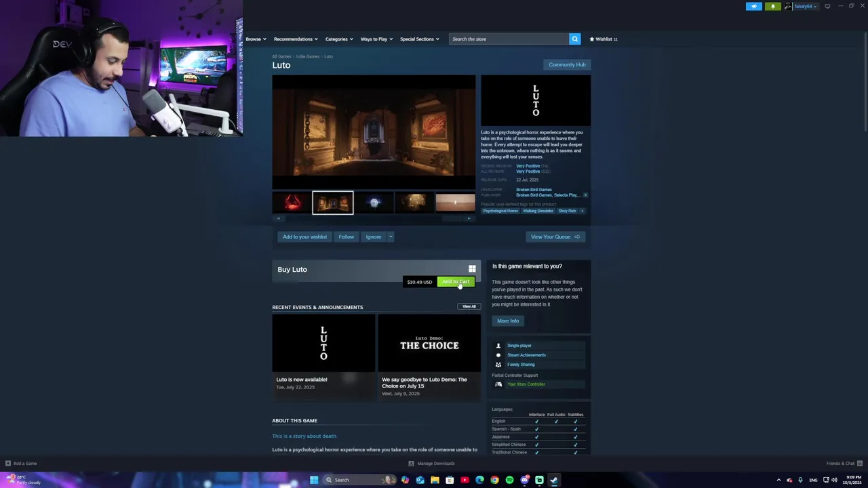The height and width of the screenshot is (488, 868).
Task: Click the thumbnail strip scrollbar track
Action: tap(374, 218)
